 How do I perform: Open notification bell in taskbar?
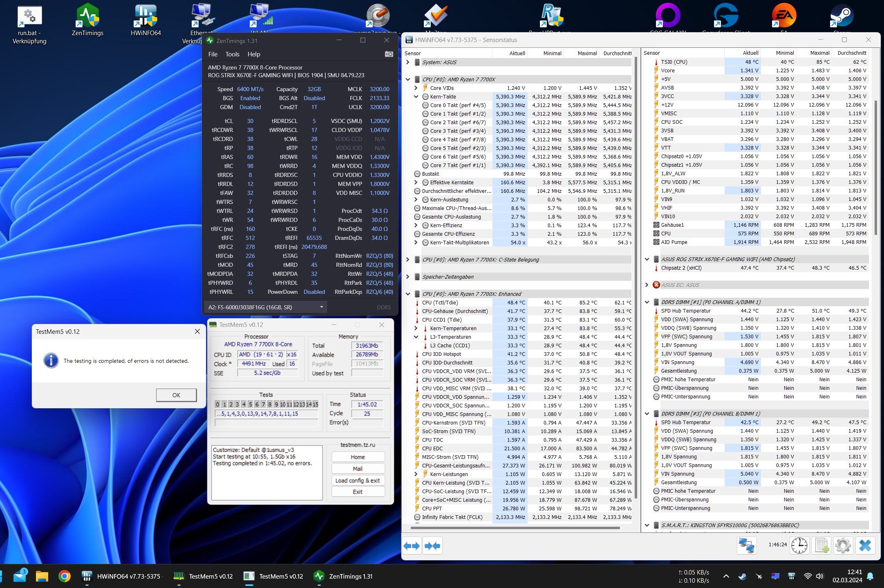pyautogui.click(x=870, y=577)
